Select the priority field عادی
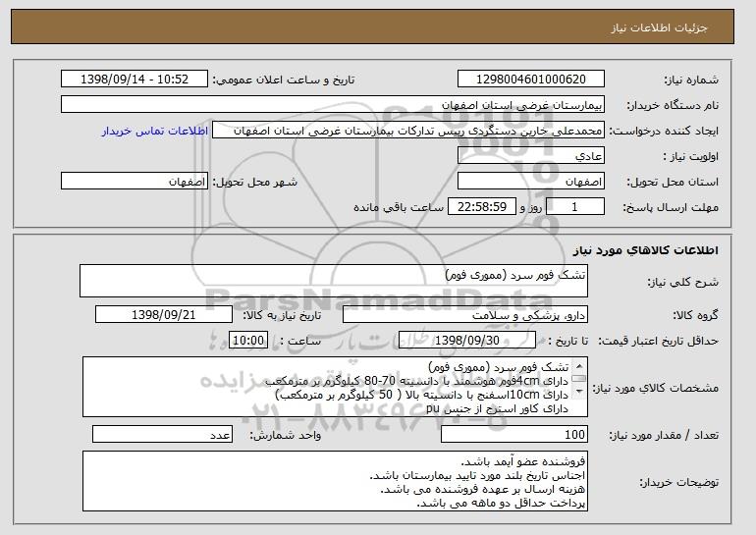Image resolution: width=756 pixels, height=535 pixels. 531,156
